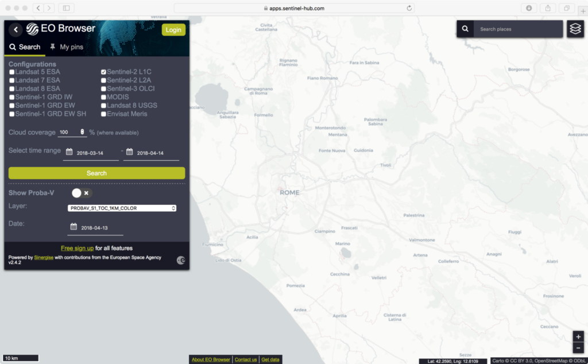Enable Landsat 5 ESA checkbox

12,72
